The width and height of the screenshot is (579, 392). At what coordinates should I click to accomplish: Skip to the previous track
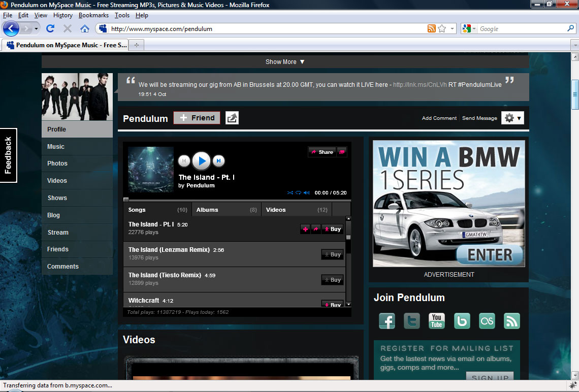coord(184,160)
